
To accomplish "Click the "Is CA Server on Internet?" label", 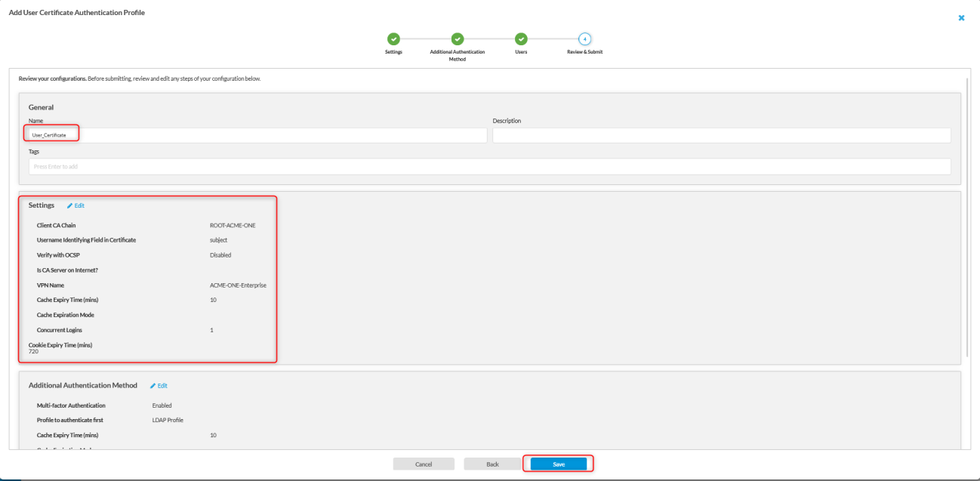I will [66, 270].
